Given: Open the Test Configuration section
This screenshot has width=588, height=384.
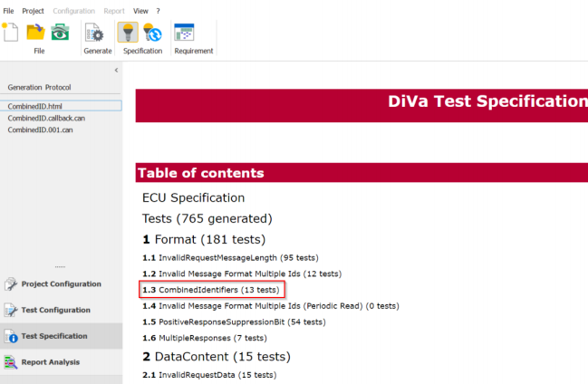Looking at the screenshot, I should coord(61,310).
